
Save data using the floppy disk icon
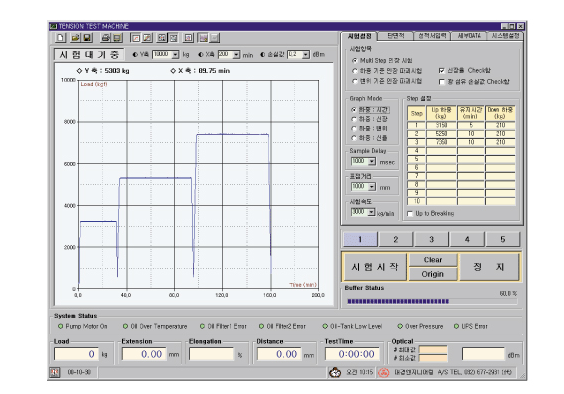point(87,37)
